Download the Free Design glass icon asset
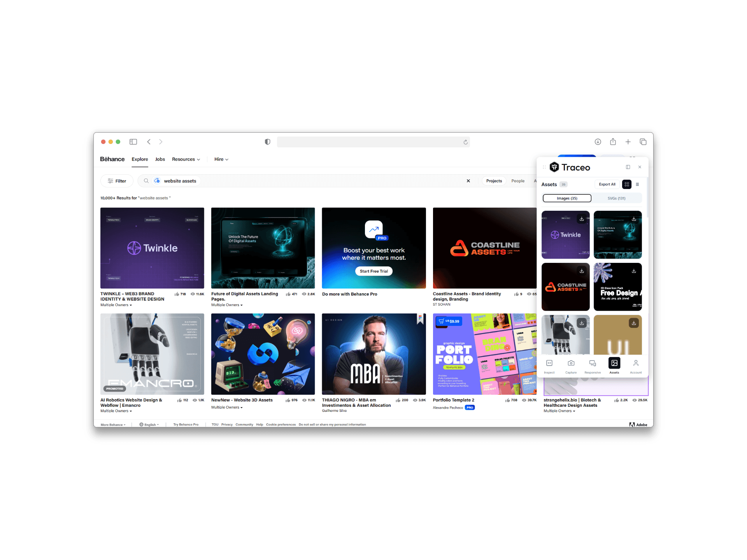 (x=634, y=271)
